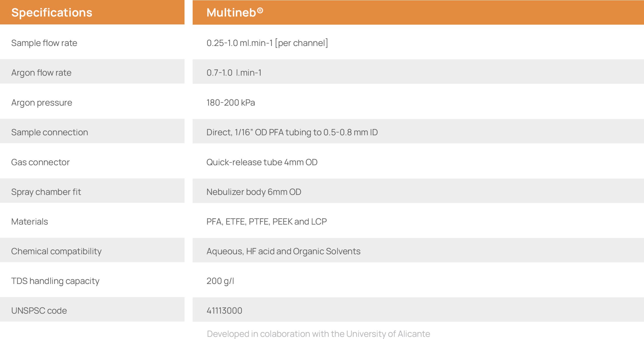Viewport: 644px width, 339px height.
Task: Click the PFA, ETFE, PTFE, PEEK and LCP text
Action: point(267,222)
